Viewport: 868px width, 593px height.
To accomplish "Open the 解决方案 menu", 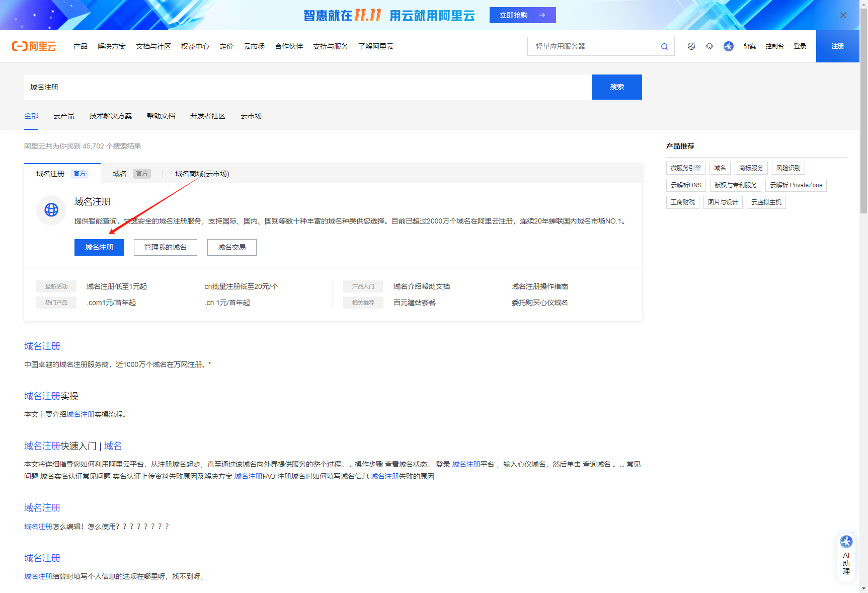I will tap(112, 46).
